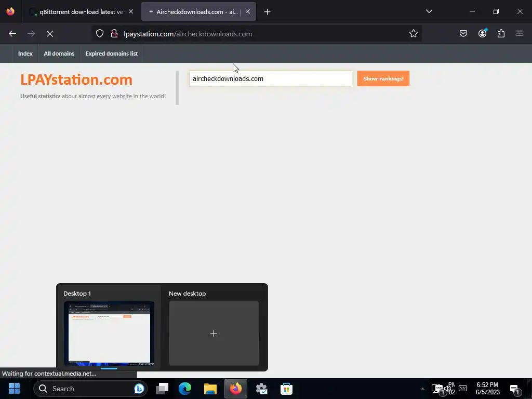This screenshot has width=532, height=399.
Task: Open the Windows Start menu
Action: (14, 389)
